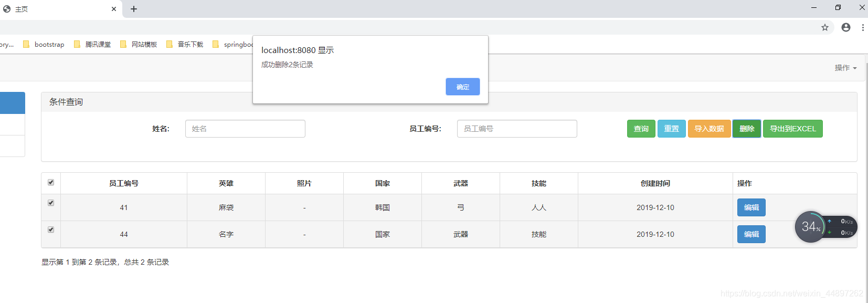Viewport: 868px width, 303px height.
Task: Click the 34% network speed widget
Action: pos(825,227)
